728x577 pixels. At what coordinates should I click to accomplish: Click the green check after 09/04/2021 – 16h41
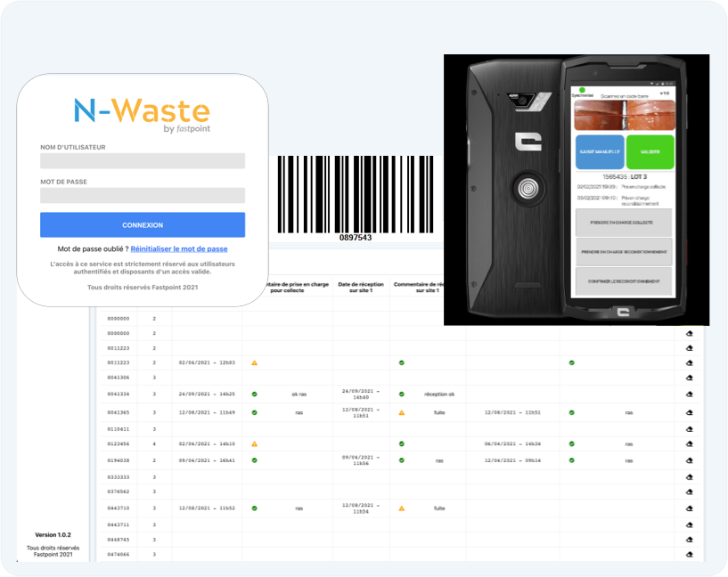pyautogui.click(x=255, y=460)
